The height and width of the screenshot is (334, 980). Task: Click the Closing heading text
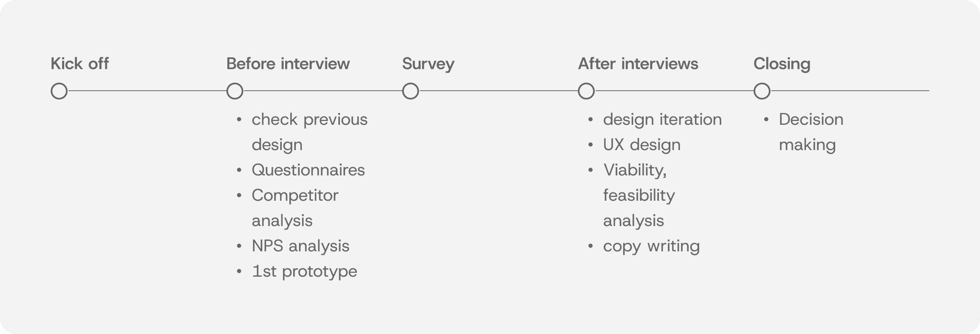pos(781,64)
